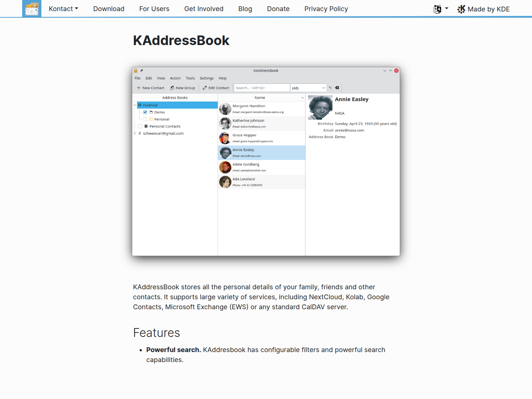
Task: Open the language selector icon
Action: [x=437, y=9]
